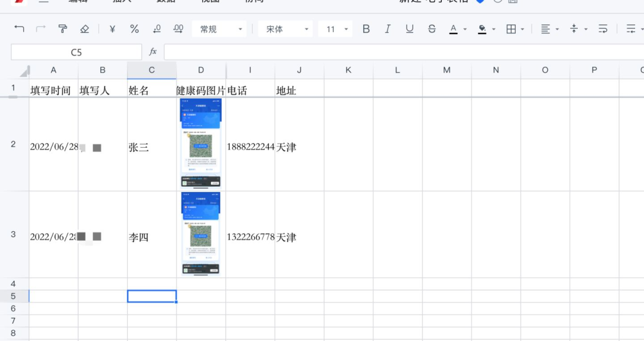This screenshot has width=644, height=341.
Task: Toggle strikethrough formatting
Action: click(x=432, y=29)
